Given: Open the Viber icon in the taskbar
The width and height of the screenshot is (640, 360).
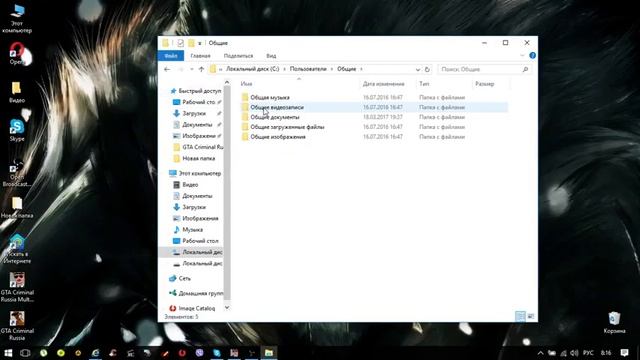Looking at the screenshot, I should [x=200, y=353].
